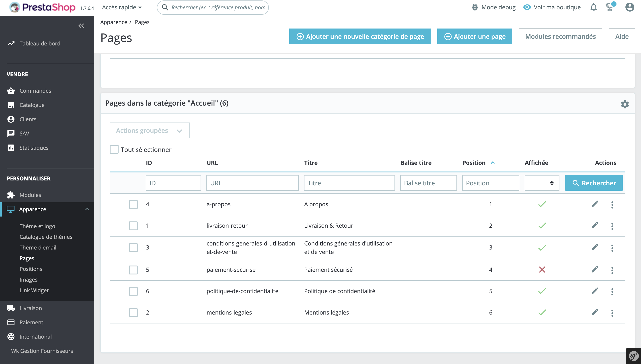641x364 pixels.
Task: Click the Rechercher filter button
Action: coord(594,183)
